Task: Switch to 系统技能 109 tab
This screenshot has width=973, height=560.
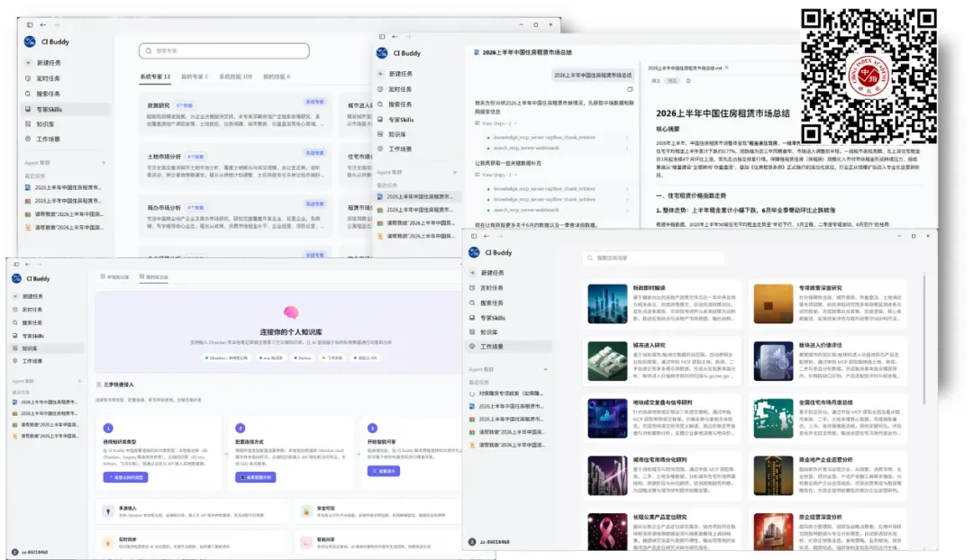Action: (x=235, y=77)
